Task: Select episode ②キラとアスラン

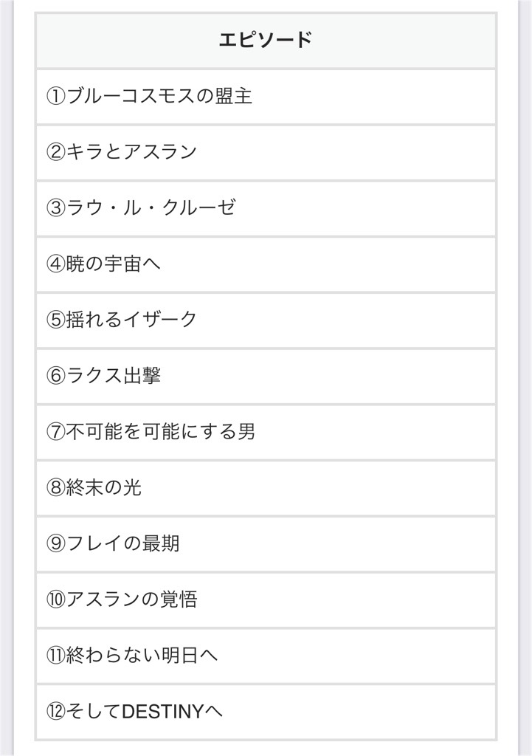Action: click(266, 152)
